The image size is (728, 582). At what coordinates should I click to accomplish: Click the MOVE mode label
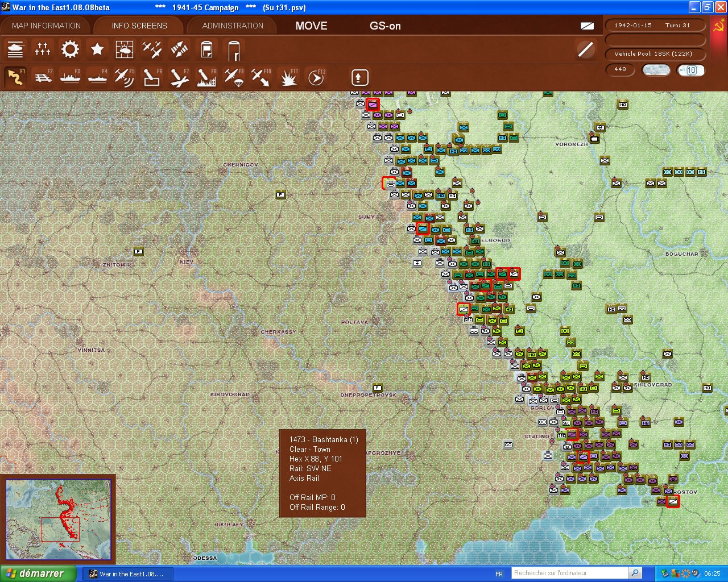tap(311, 26)
